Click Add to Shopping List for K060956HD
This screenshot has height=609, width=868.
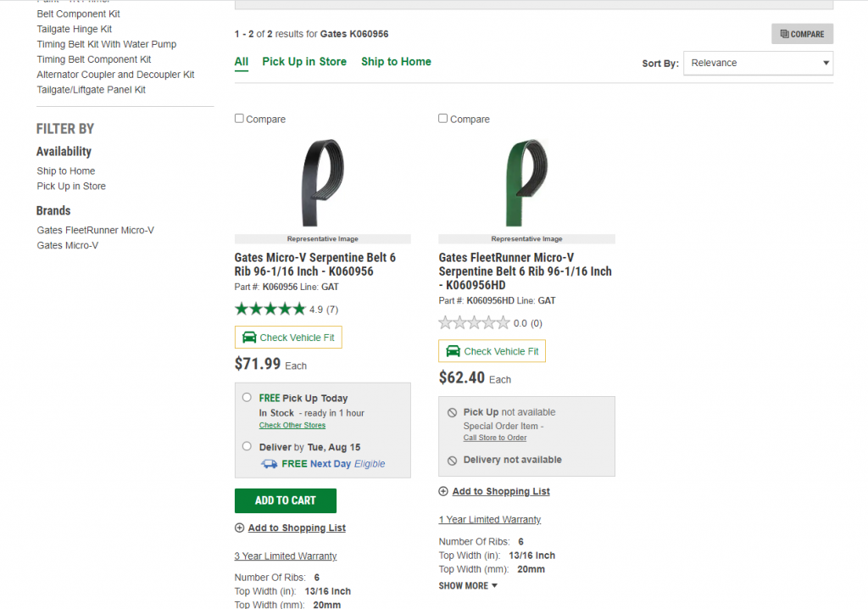point(501,491)
